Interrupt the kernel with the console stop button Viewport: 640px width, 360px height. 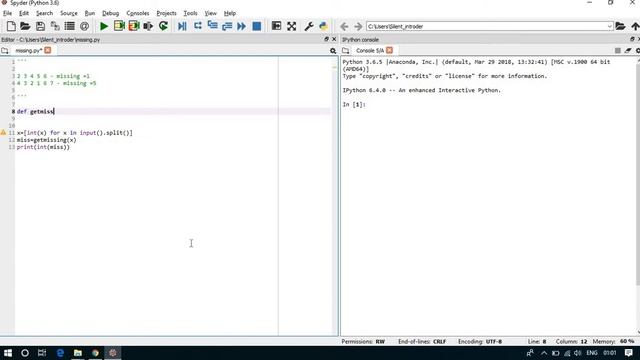click(x=618, y=51)
